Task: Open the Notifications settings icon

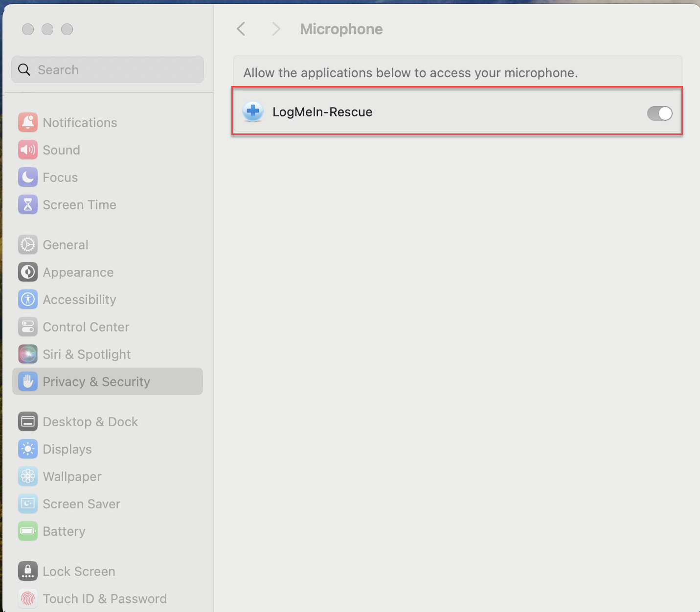Action: (28, 122)
